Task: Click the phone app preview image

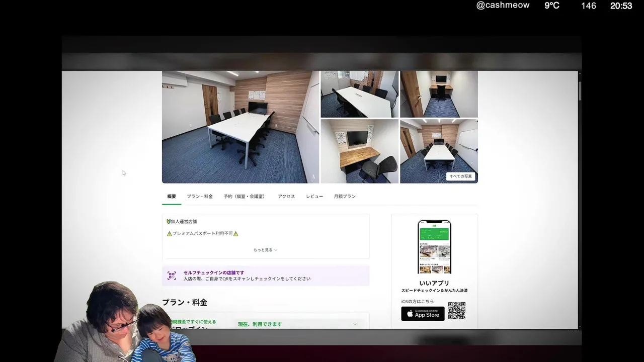Action: click(x=434, y=247)
